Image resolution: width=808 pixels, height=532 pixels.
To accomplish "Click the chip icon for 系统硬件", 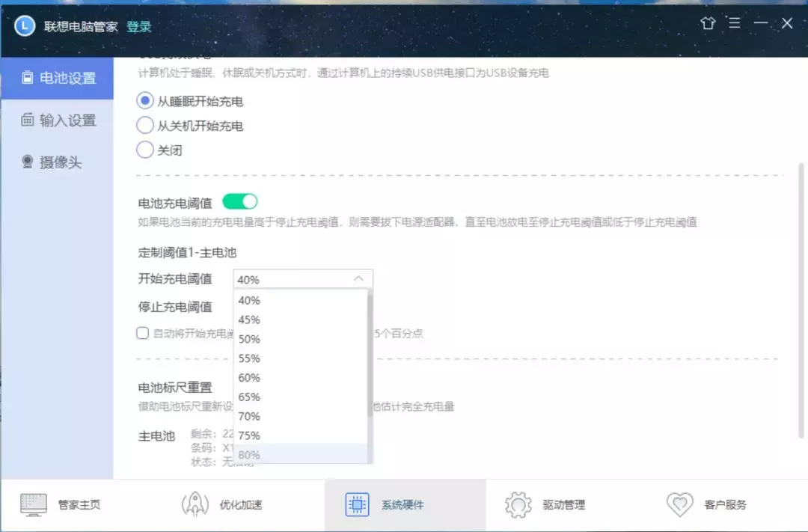I will (x=357, y=504).
